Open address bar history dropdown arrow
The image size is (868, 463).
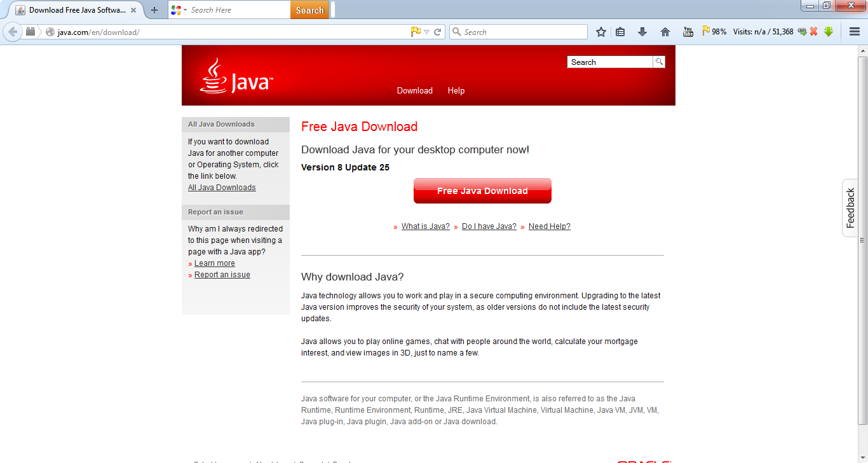tap(427, 32)
